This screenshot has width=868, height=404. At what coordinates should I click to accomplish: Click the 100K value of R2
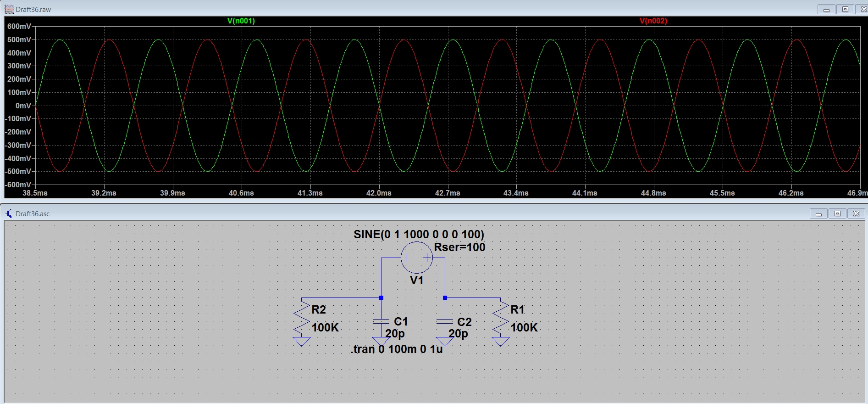tap(325, 327)
